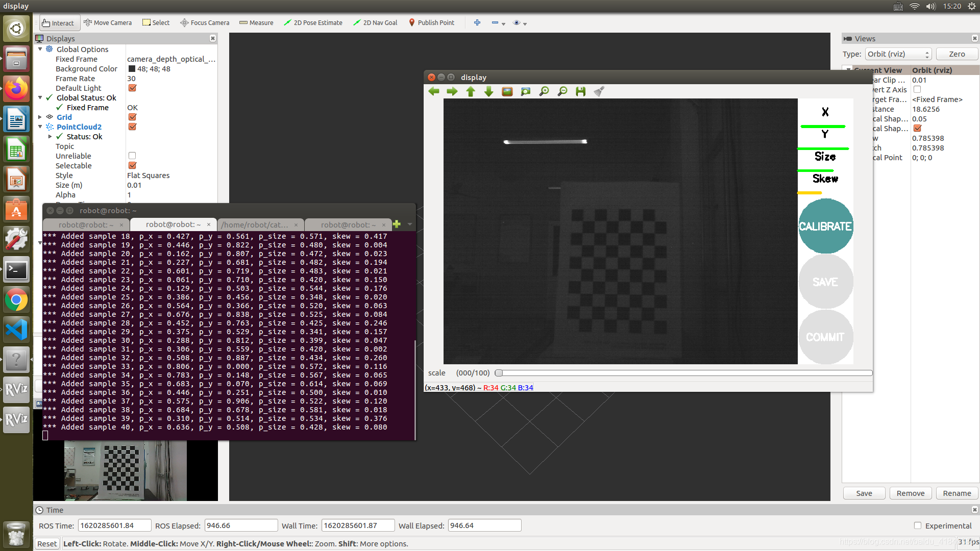Open the view Type Orbit dropdown
Image resolution: width=980 pixels, height=551 pixels.
click(898, 54)
